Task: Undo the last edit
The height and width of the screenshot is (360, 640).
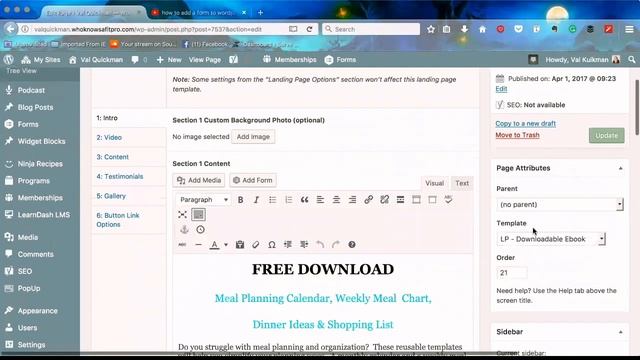Action: (x=320, y=244)
